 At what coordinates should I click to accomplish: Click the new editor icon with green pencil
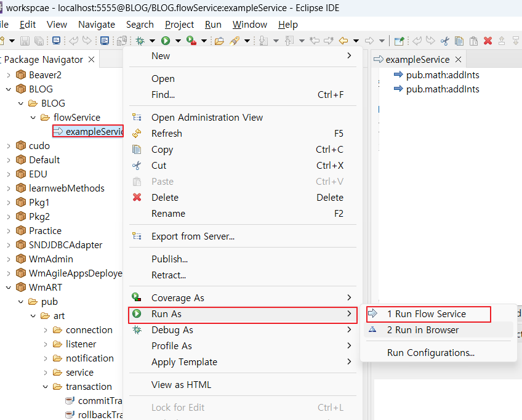[x=399, y=41]
